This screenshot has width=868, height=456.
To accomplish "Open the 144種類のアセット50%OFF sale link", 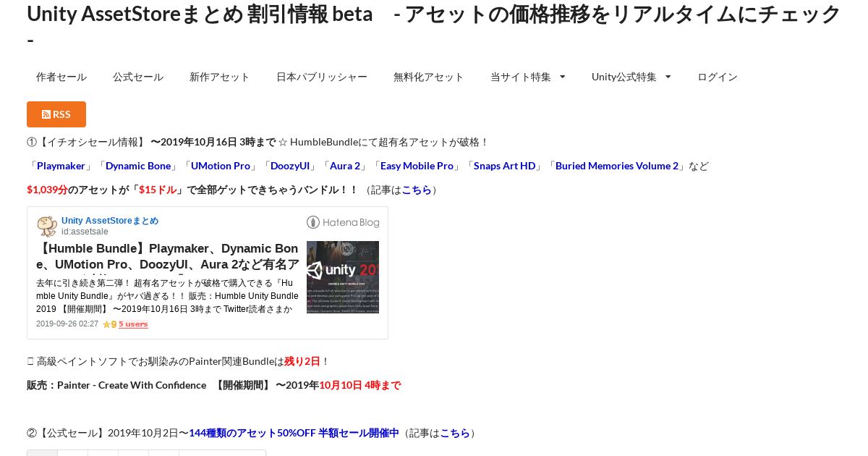I will [294, 433].
